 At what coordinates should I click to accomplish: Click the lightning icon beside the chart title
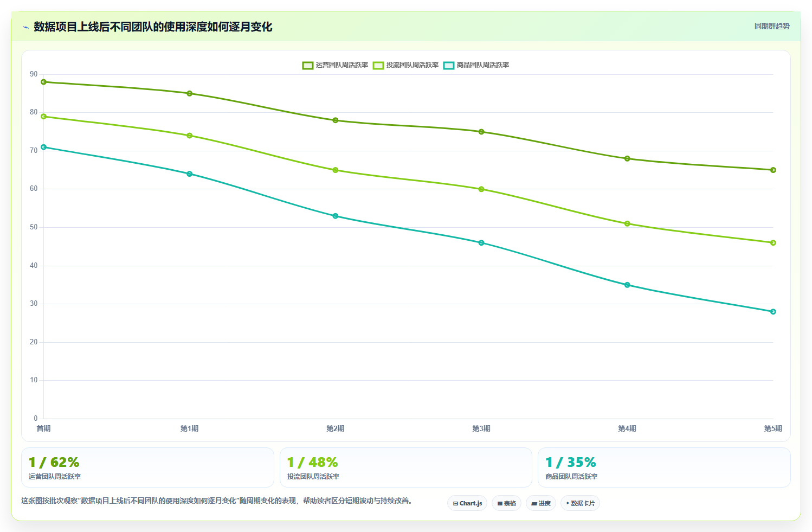click(x=25, y=27)
